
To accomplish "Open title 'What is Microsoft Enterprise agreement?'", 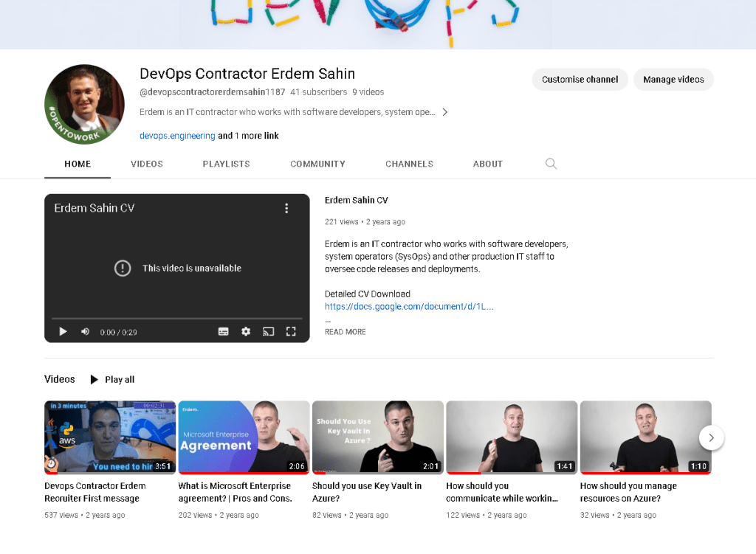I will [235, 492].
